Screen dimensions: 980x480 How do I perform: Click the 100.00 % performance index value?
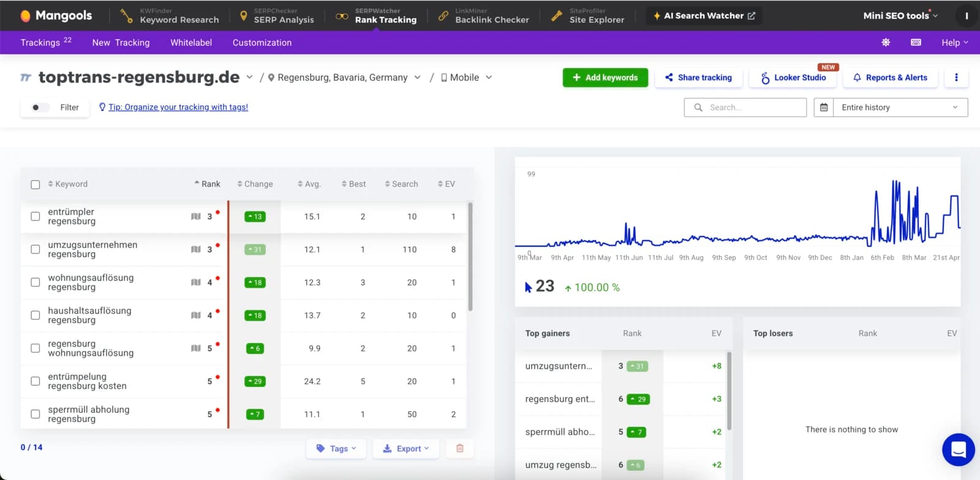[592, 288]
